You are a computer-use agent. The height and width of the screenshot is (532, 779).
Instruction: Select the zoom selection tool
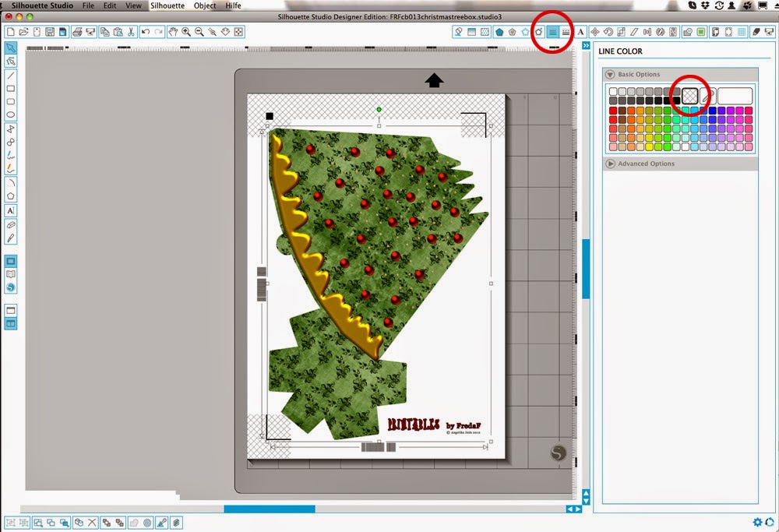pos(213,32)
